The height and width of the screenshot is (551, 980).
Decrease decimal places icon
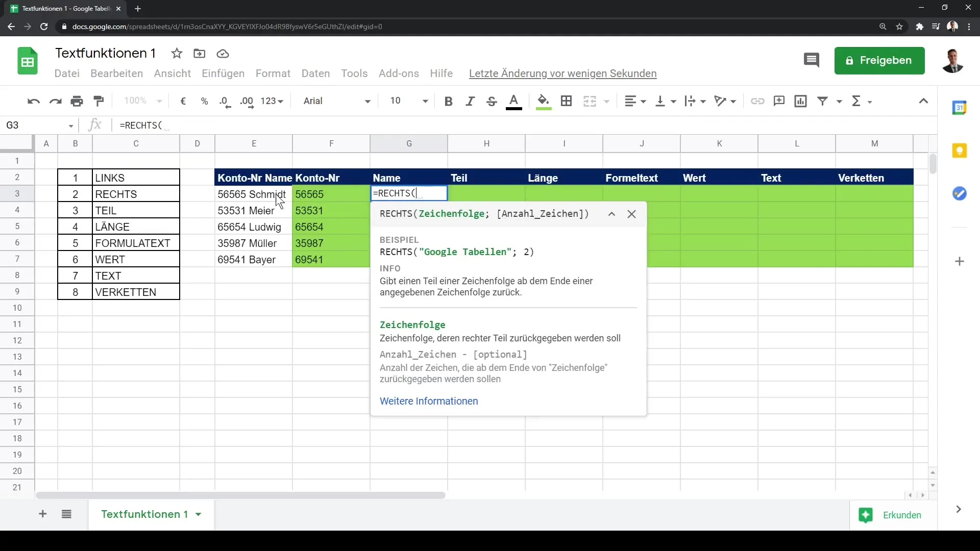click(x=225, y=101)
